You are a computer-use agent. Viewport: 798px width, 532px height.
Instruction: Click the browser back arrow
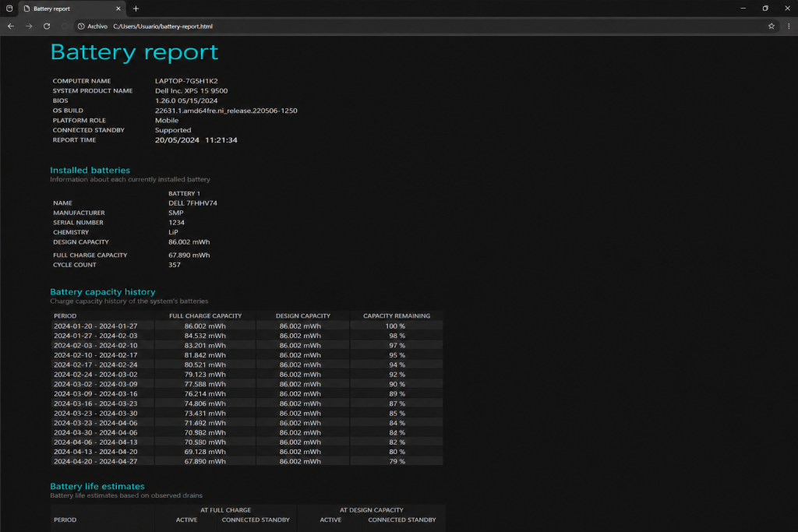coord(11,26)
